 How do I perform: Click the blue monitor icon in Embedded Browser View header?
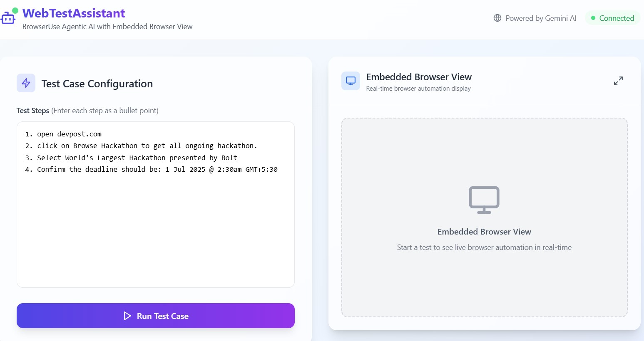point(351,81)
